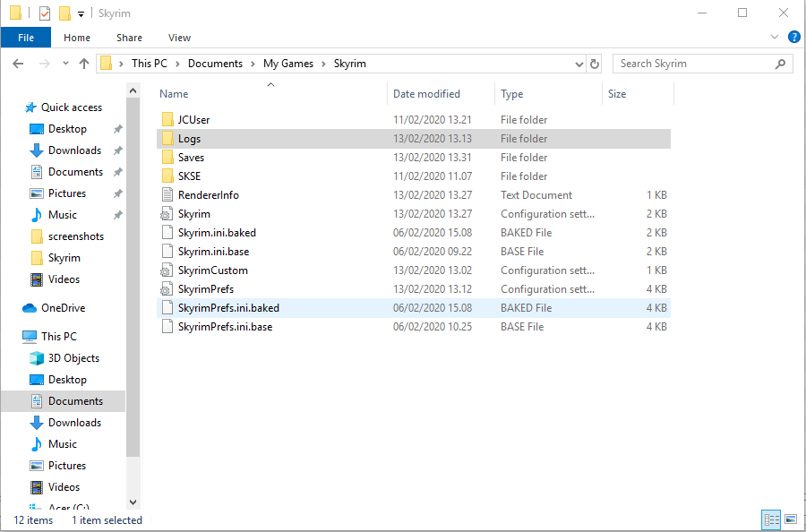Switch to Large icons view in status bar
The width and height of the screenshot is (806, 532).
(x=791, y=519)
